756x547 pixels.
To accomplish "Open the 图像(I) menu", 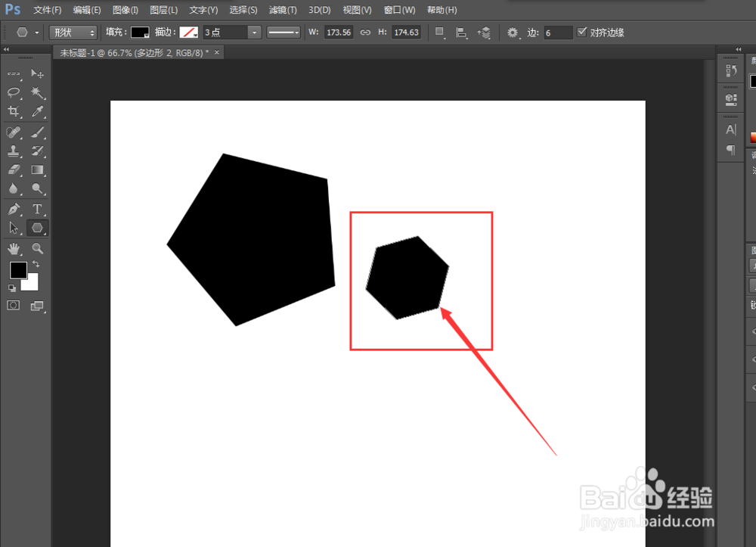I will point(125,10).
